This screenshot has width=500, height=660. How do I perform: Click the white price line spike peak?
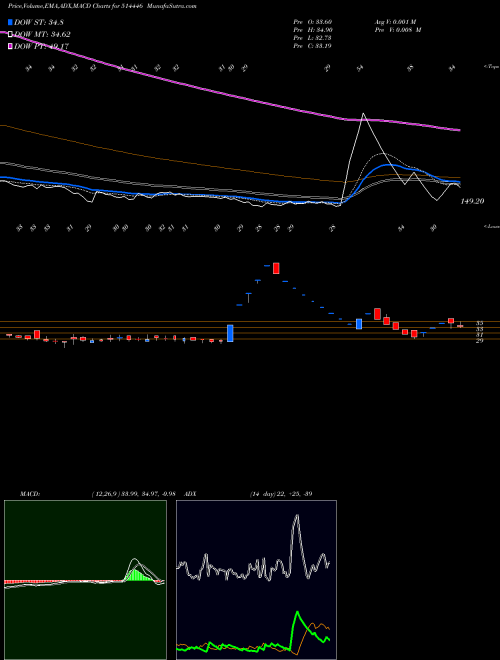click(x=363, y=114)
